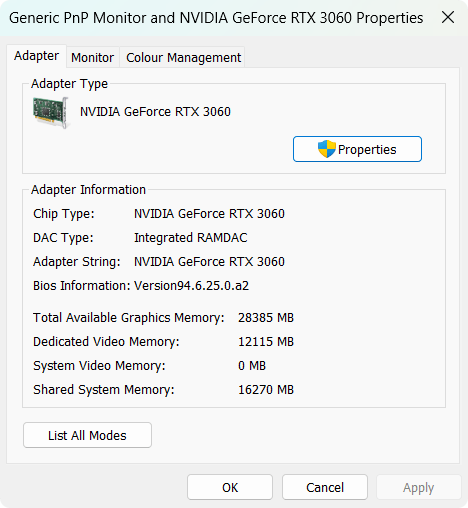The height and width of the screenshot is (508, 468).
Task: Click the Shared System Memory value
Action: pyautogui.click(x=266, y=390)
